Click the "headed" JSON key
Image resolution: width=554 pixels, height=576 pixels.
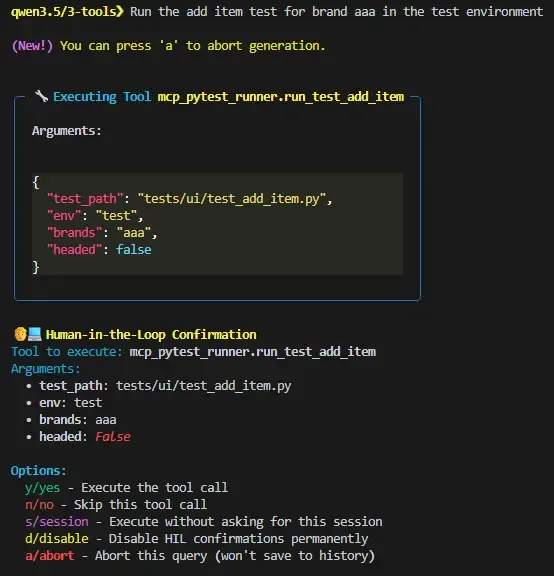[75, 249]
